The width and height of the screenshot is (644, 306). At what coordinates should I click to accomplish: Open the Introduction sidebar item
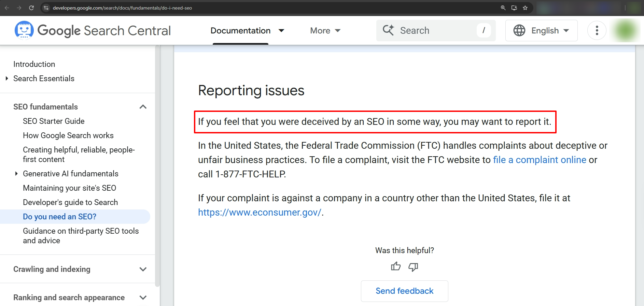click(34, 64)
